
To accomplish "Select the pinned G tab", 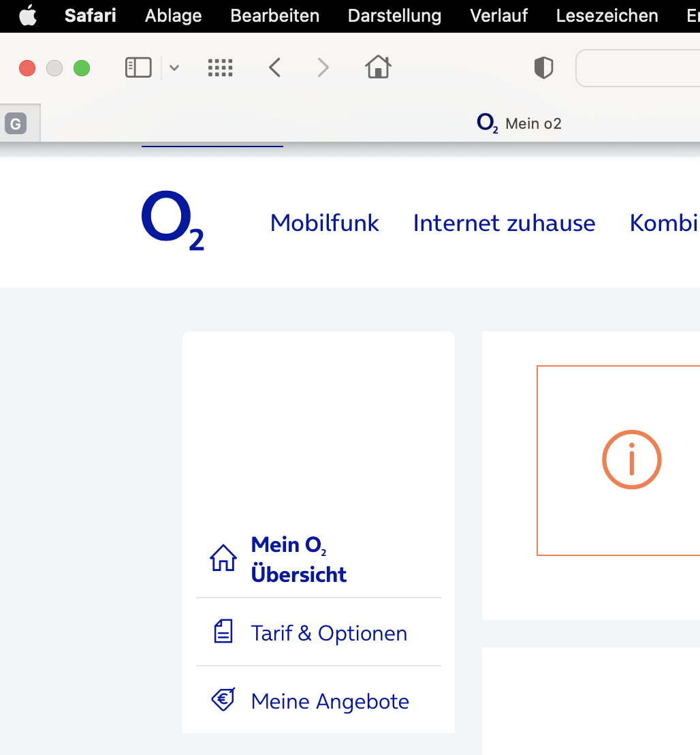I will tap(16, 123).
